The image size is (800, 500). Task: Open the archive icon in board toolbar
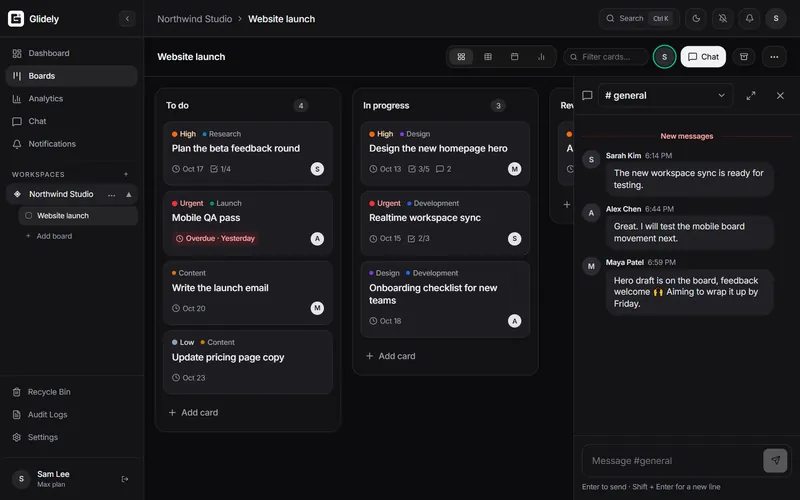click(x=744, y=57)
